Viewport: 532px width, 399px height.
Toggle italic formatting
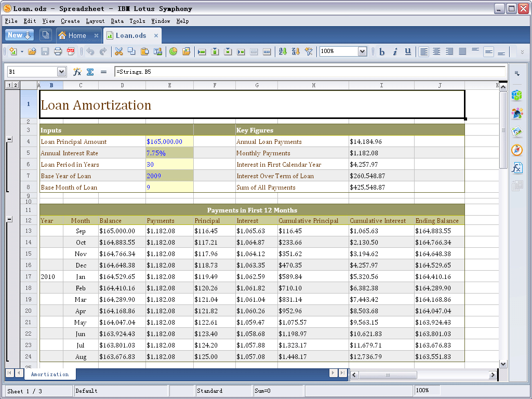(394, 51)
